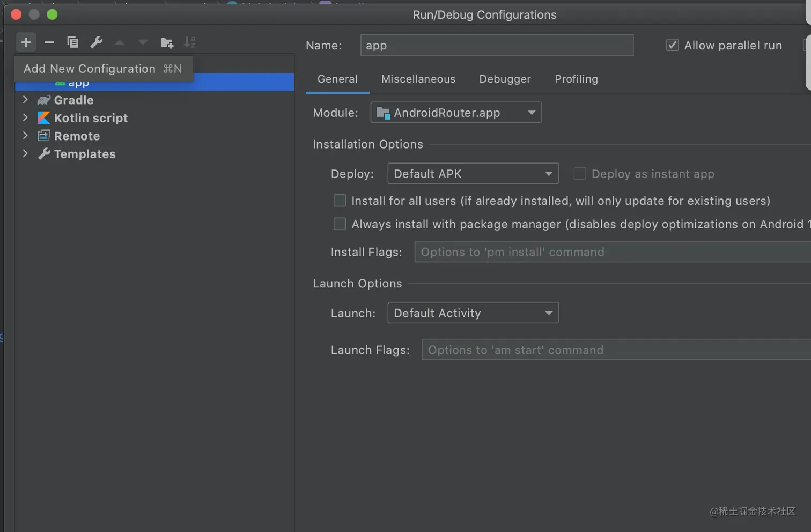This screenshot has width=811, height=532.
Task: Click the Add New Configuration plus icon
Action: click(x=26, y=42)
